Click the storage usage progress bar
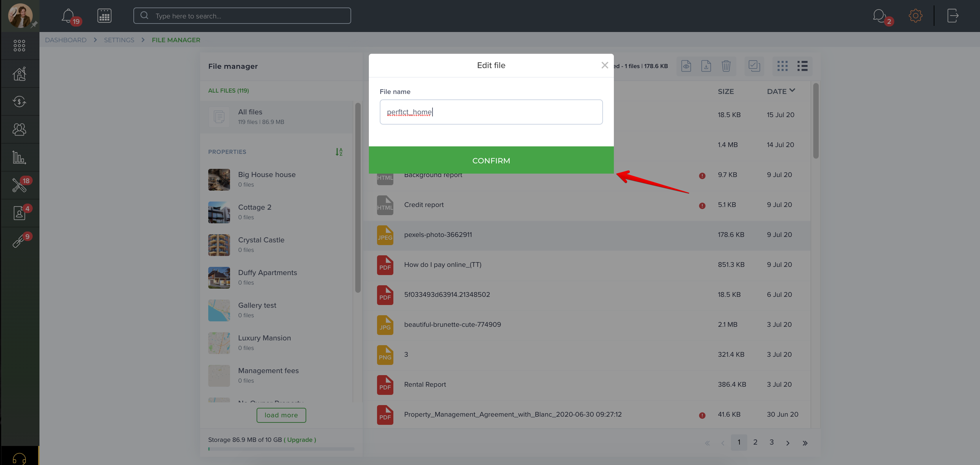This screenshot has width=980, height=465. pyautogui.click(x=281, y=449)
